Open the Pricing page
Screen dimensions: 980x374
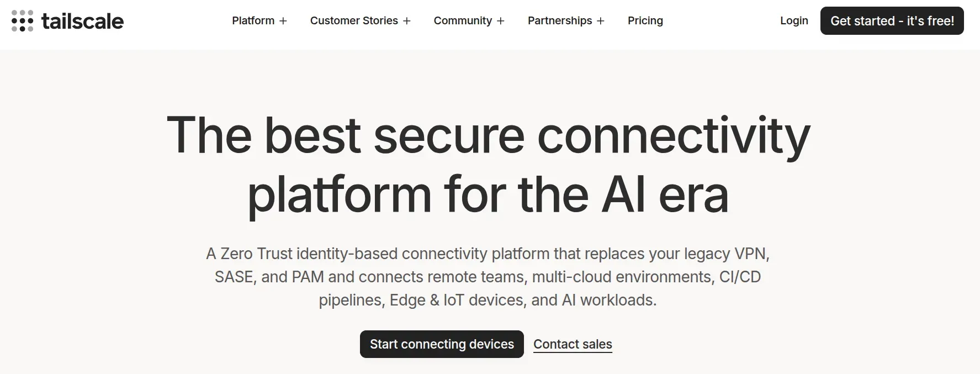(645, 21)
